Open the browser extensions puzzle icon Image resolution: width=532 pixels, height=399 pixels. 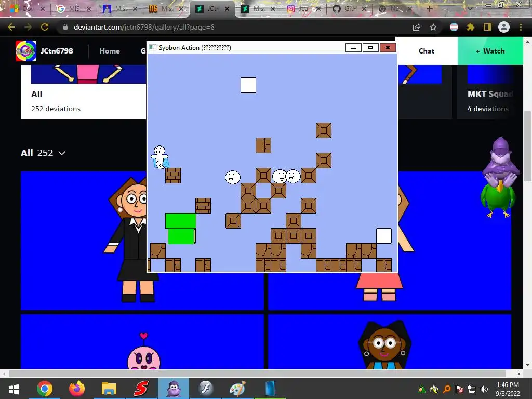[471, 27]
